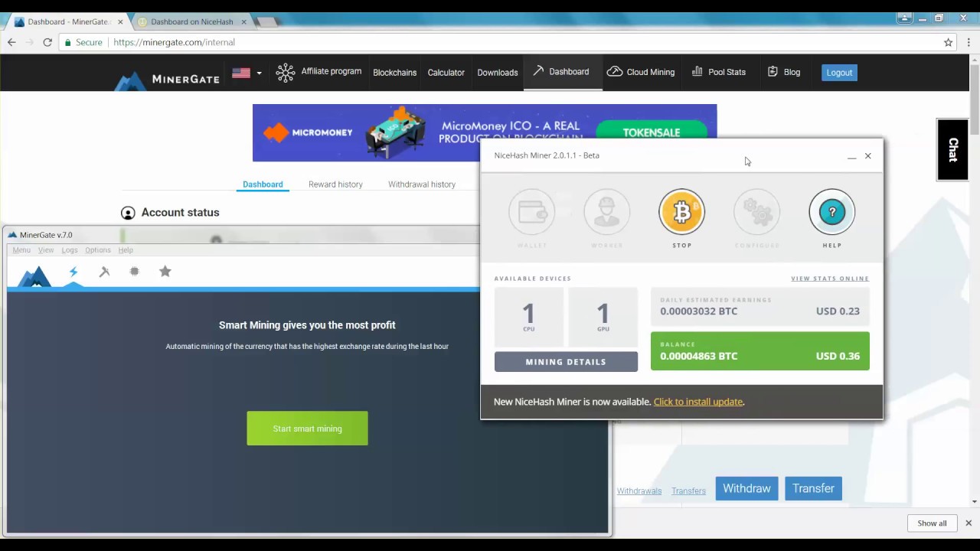Open the View menu in MinerGate app
The width and height of the screenshot is (980, 551).
coord(46,250)
